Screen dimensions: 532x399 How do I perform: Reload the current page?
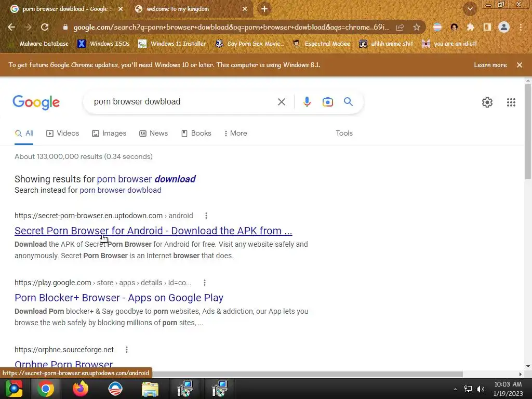(x=45, y=27)
